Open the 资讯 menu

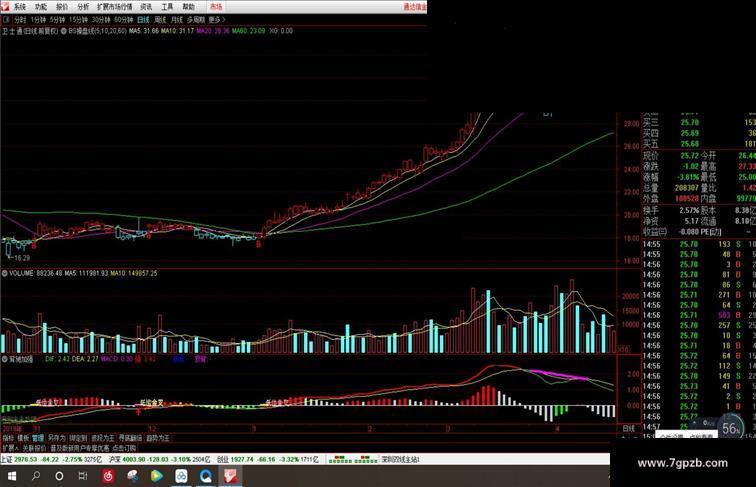point(146,7)
